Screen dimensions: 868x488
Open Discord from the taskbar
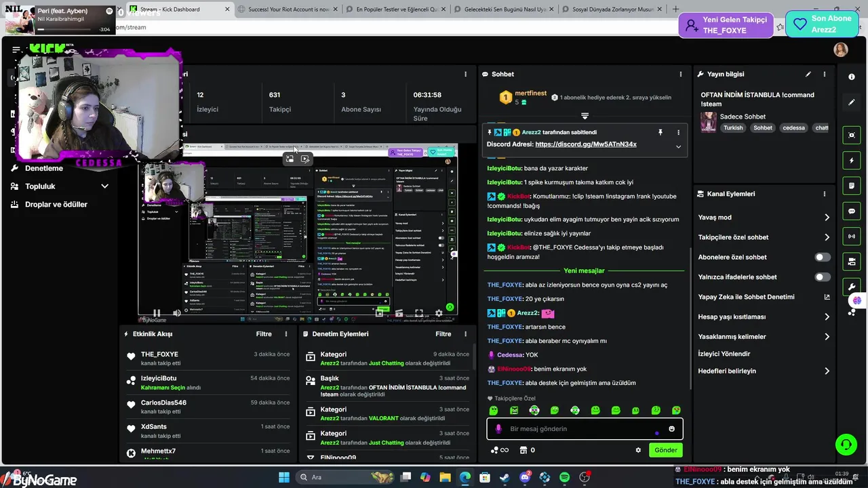525,477
